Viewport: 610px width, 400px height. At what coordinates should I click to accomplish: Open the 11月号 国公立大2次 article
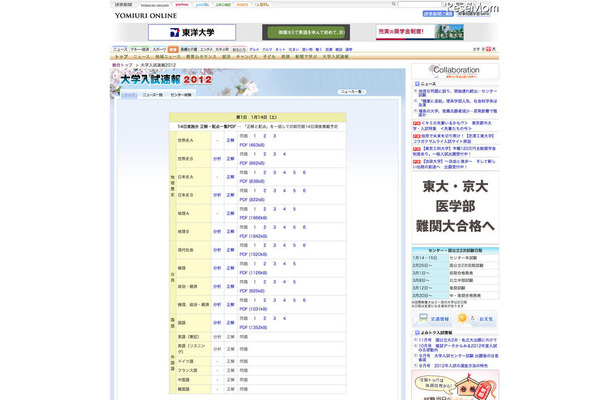click(x=458, y=340)
